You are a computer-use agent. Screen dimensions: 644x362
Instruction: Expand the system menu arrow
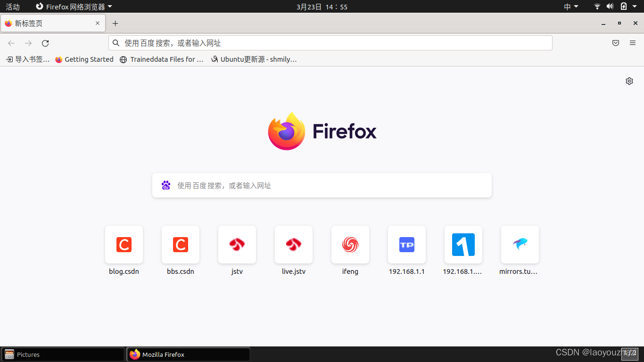pos(636,7)
